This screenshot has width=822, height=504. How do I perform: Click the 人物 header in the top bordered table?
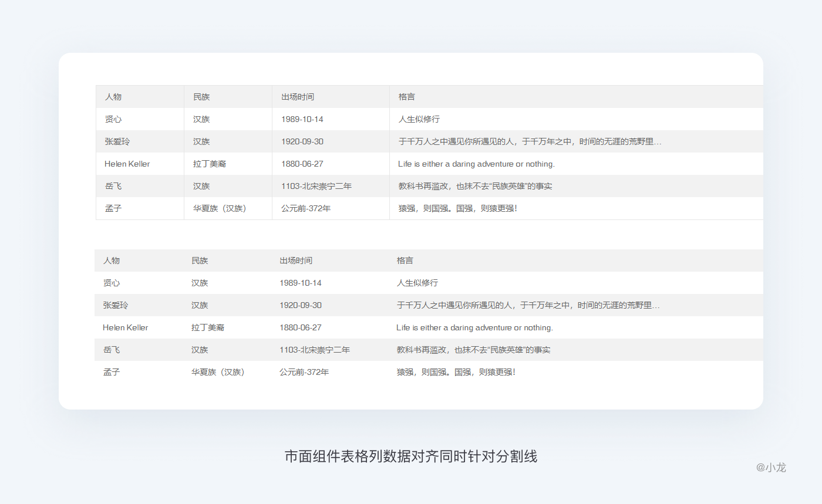click(x=113, y=97)
